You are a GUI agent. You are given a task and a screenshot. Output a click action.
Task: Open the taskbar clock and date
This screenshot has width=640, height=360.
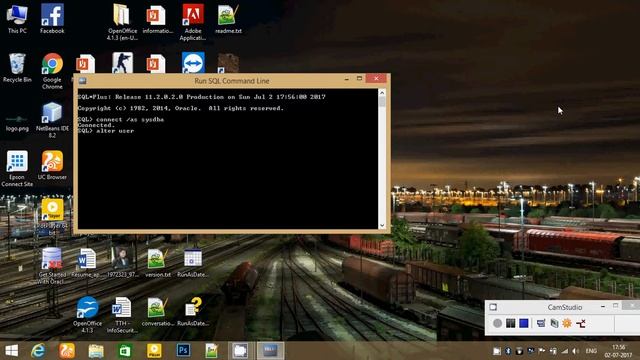click(618, 351)
